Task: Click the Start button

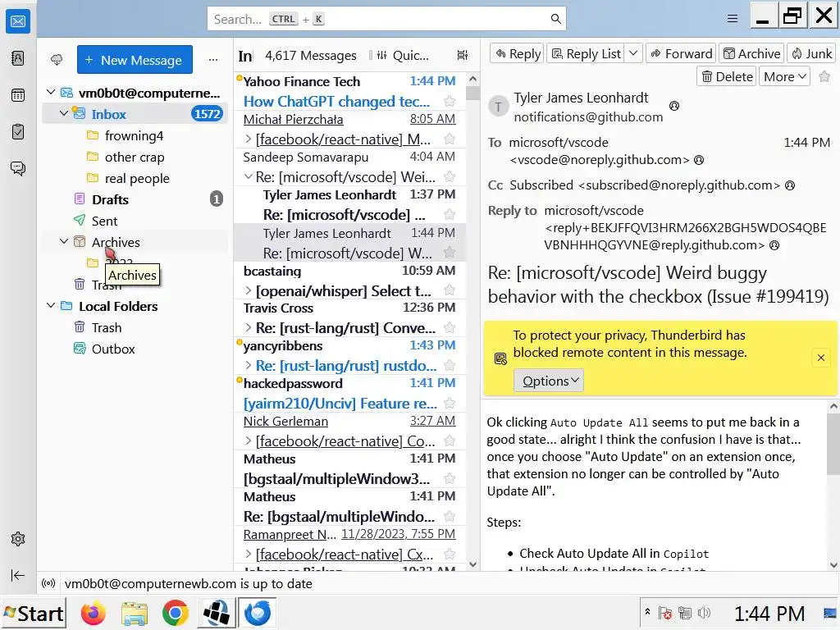Action: (x=33, y=614)
